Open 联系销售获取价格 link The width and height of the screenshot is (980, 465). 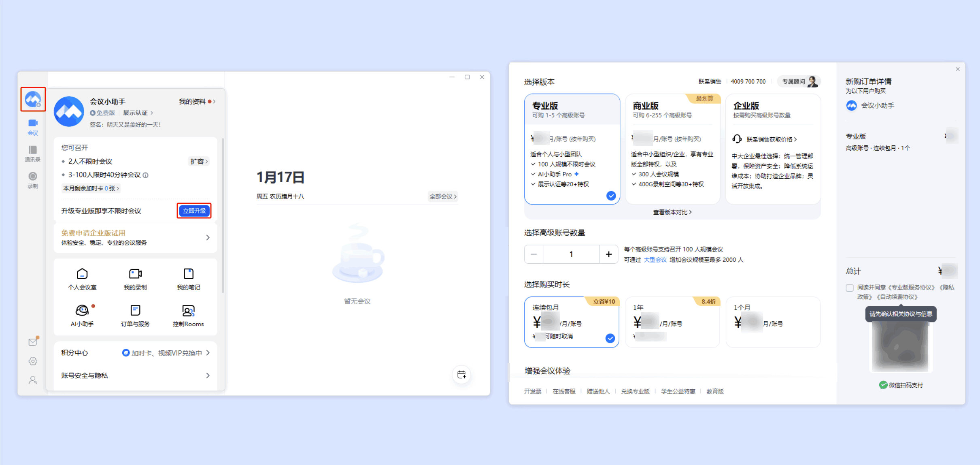(772, 139)
